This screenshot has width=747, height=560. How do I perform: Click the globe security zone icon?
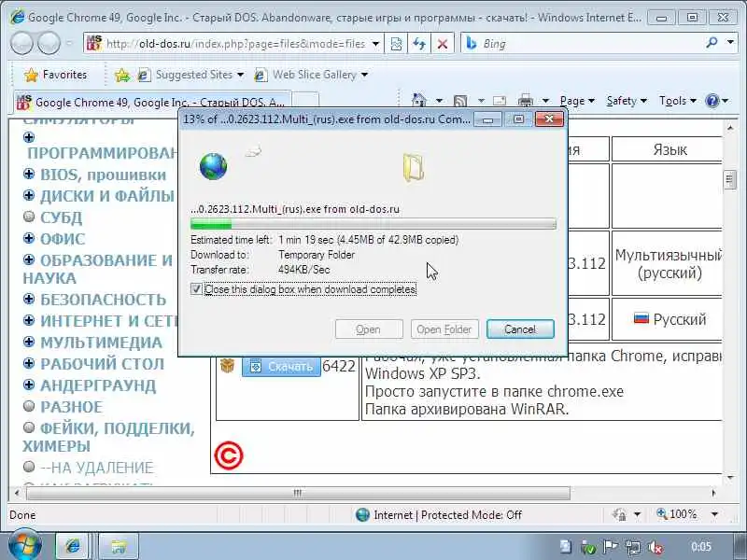(362, 515)
